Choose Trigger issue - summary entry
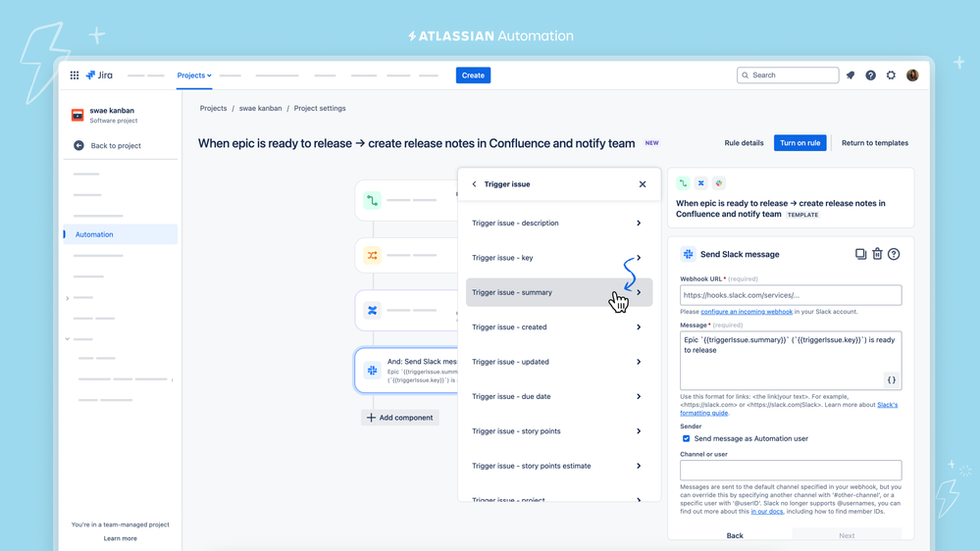Image resolution: width=980 pixels, height=551 pixels. click(559, 292)
